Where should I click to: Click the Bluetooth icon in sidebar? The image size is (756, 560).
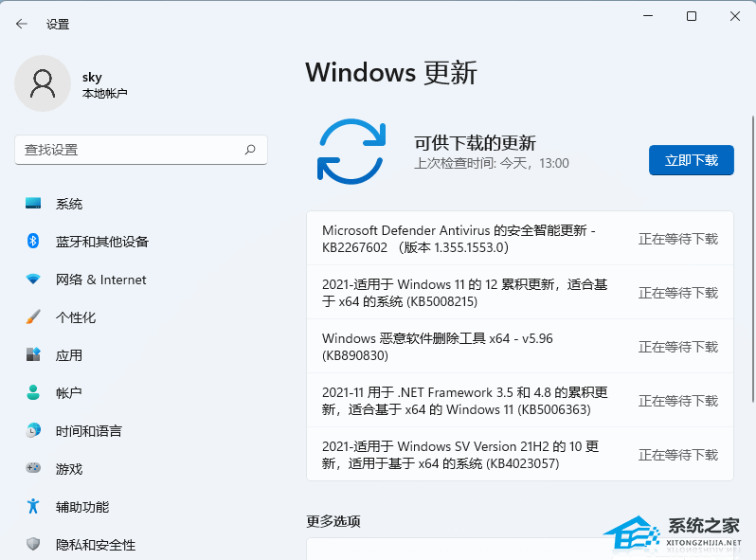[x=33, y=241]
